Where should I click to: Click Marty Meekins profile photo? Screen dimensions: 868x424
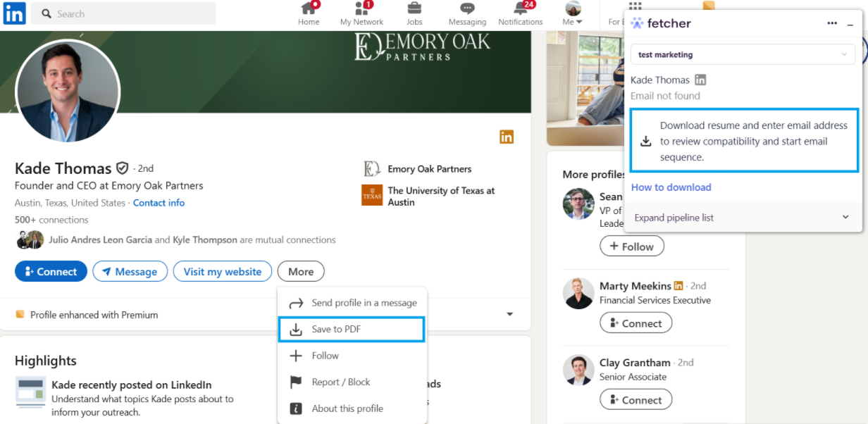pos(578,293)
